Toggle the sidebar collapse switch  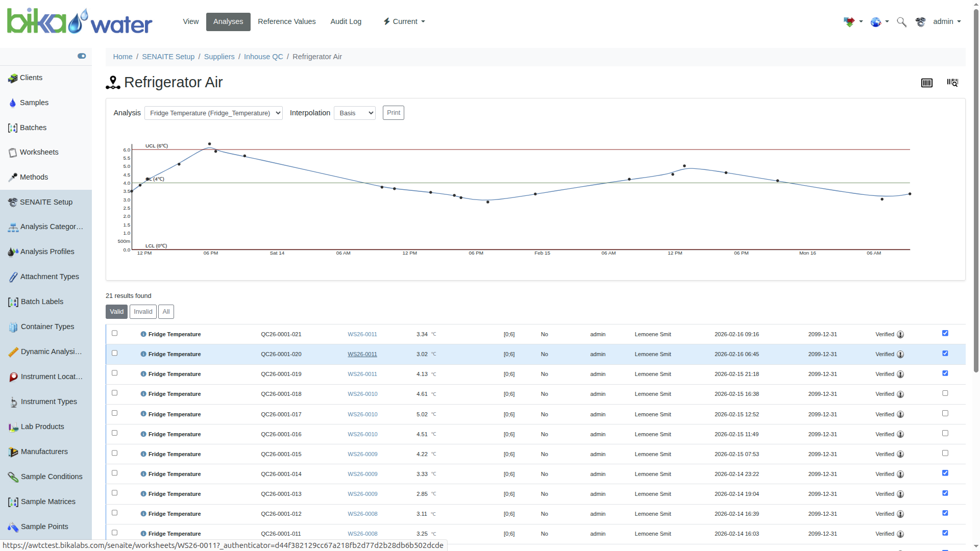(x=82, y=56)
